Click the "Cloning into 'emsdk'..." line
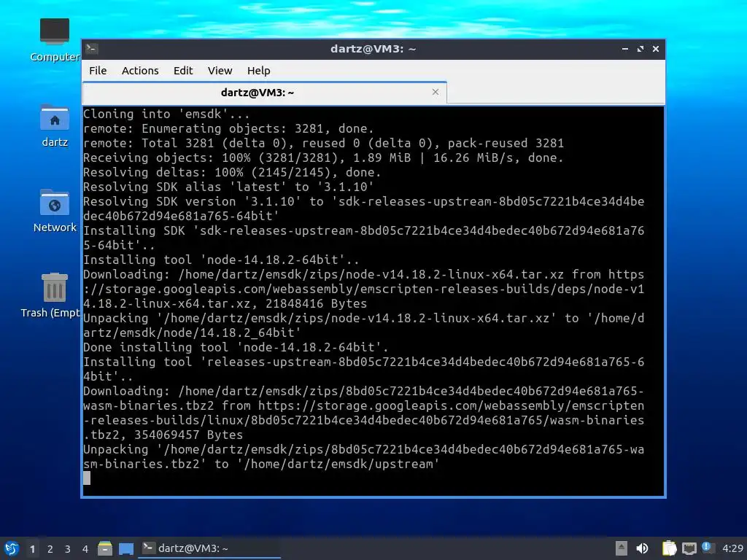This screenshot has height=560, width=747. (x=166, y=114)
